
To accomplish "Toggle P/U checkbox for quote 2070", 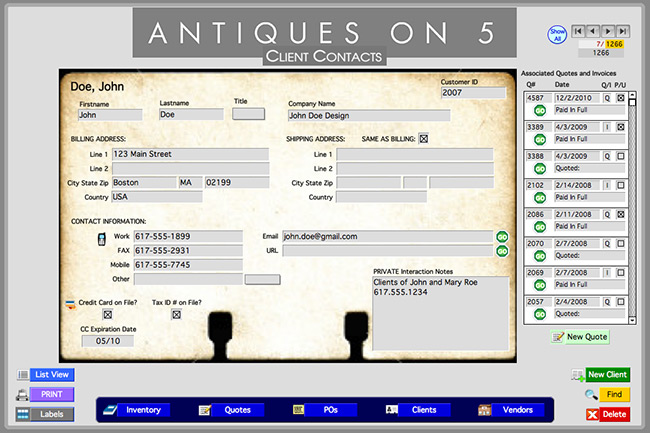I will tap(621, 244).
